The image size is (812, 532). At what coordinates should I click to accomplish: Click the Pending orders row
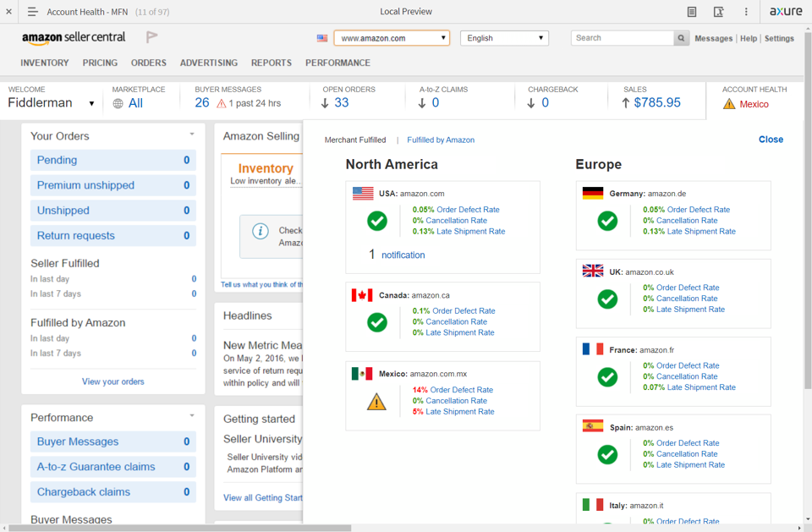click(x=112, y=160)
